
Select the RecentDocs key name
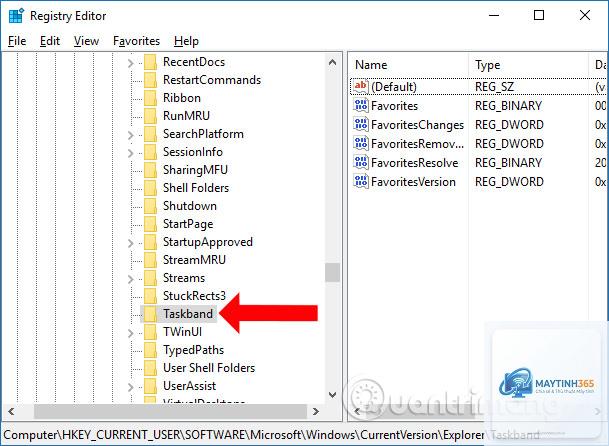194,62
